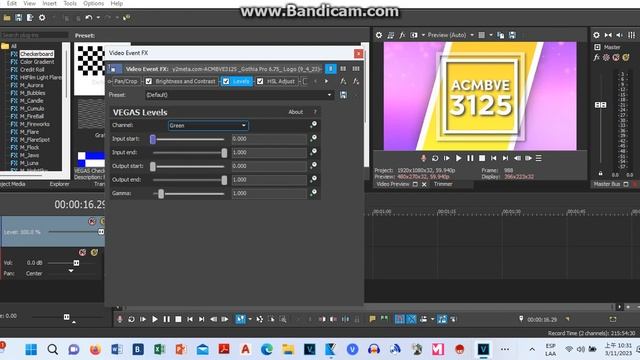Expand undo history dropdown arrow
The image size is (640, 360).
pos(98,18)
